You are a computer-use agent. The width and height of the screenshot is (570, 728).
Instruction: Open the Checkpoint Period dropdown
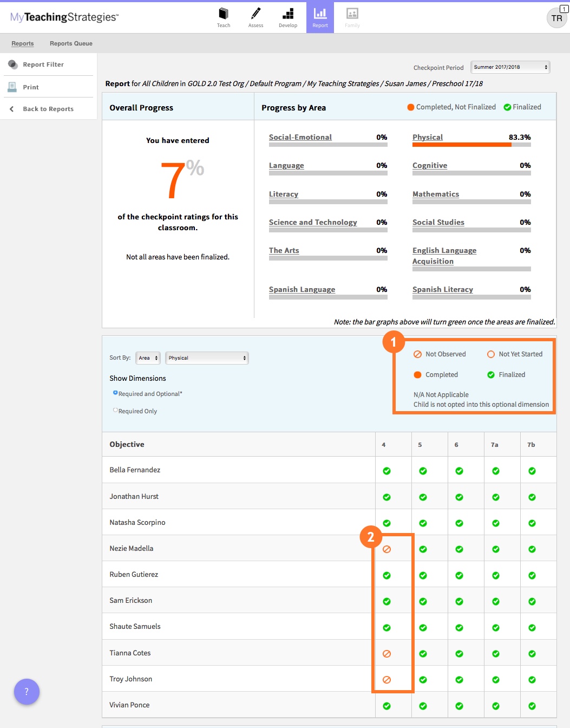point(509,67)
